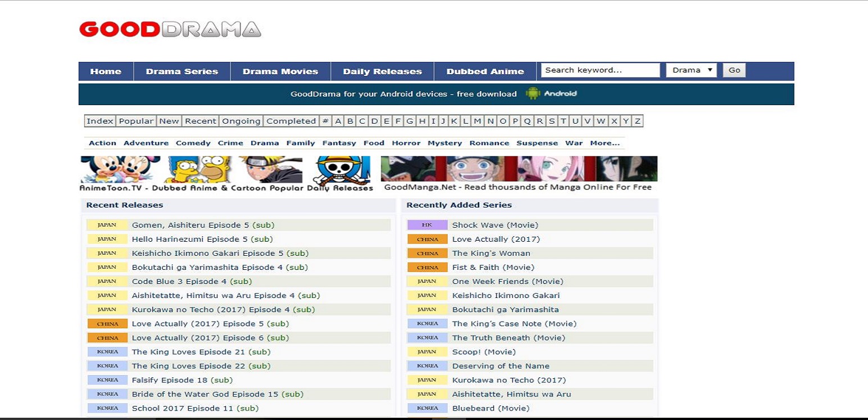Open the Drama category dropdown

point(692,70)
